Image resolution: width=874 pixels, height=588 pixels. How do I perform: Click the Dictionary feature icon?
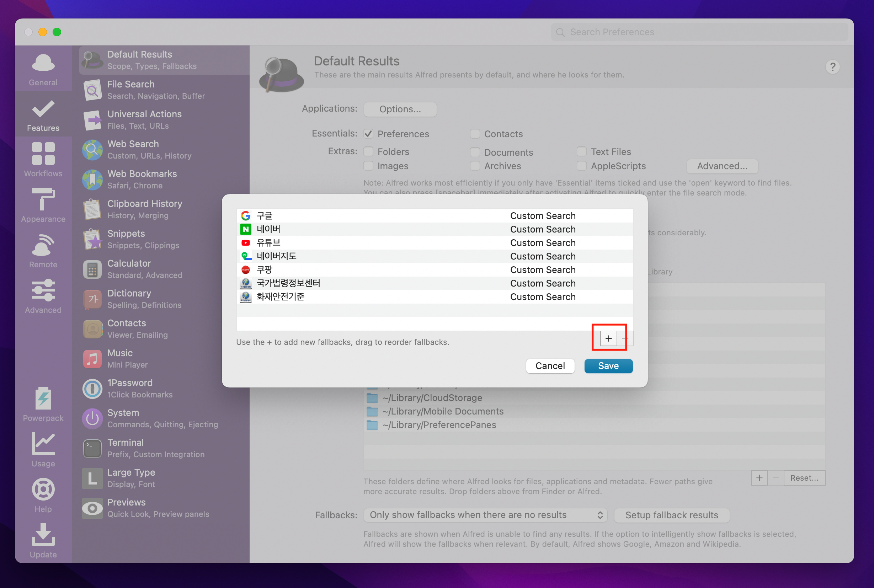92,299
